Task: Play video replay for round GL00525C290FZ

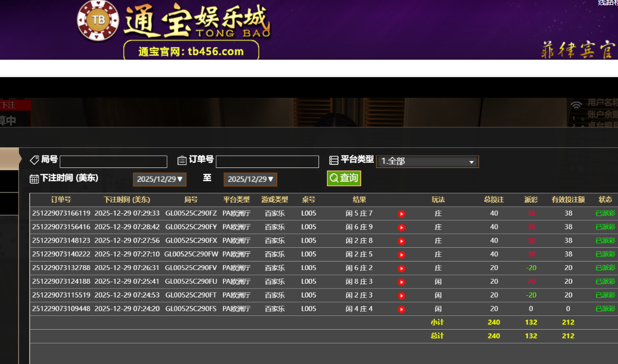Action: point(401,214)
